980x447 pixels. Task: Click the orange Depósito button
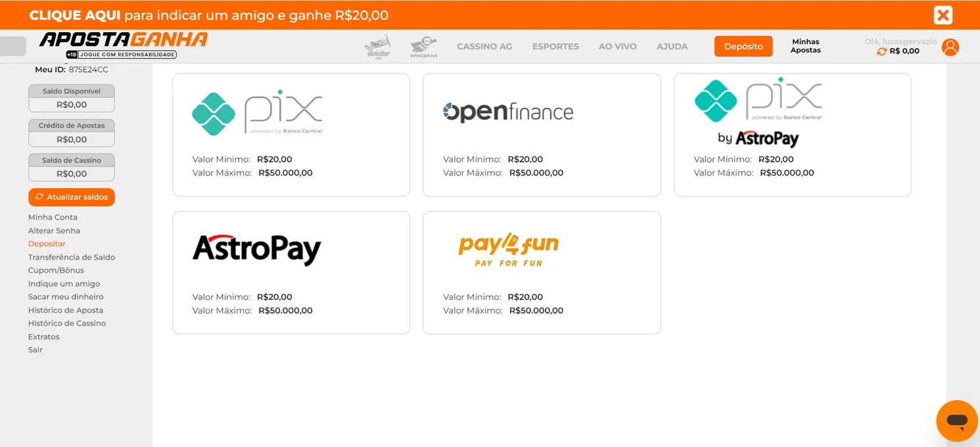pyautogui.click(x=743, y=46)
